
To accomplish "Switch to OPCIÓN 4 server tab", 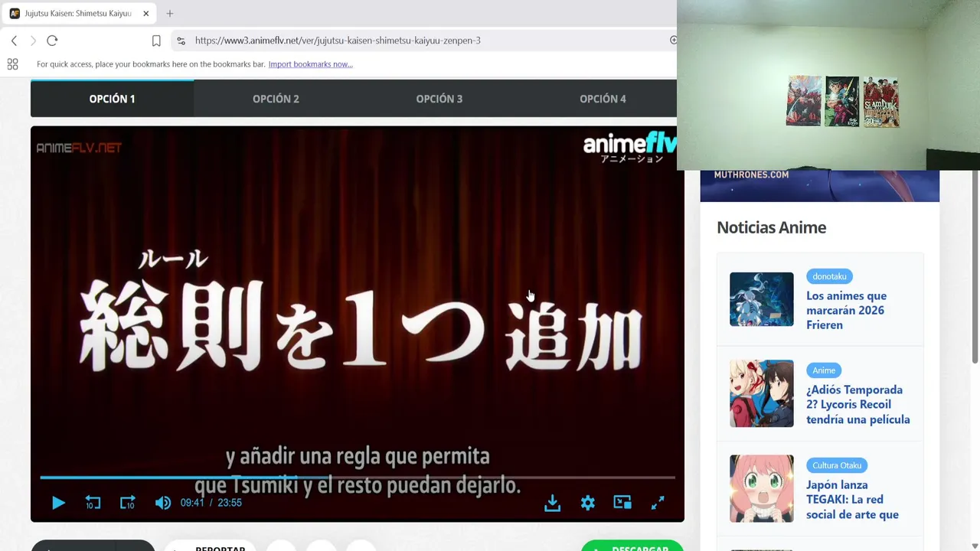I will click(x=603, y=99).
